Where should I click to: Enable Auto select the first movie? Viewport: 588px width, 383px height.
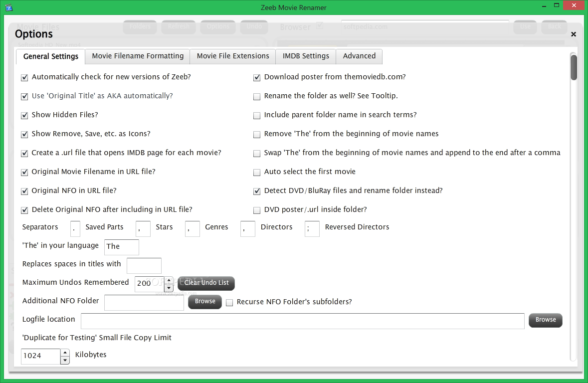[257, 172]
